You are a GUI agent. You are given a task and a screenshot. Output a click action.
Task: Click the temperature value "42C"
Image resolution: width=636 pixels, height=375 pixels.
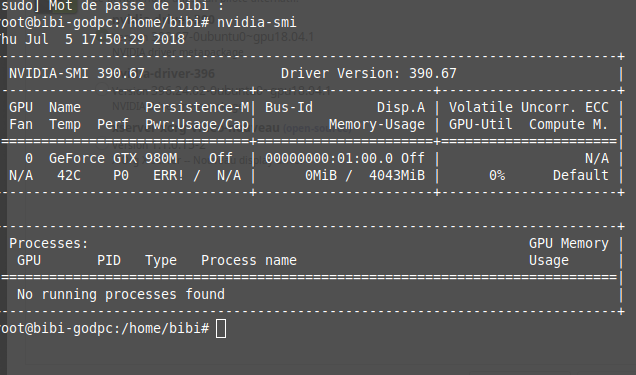pyautogui.click(x=69, y=176)
